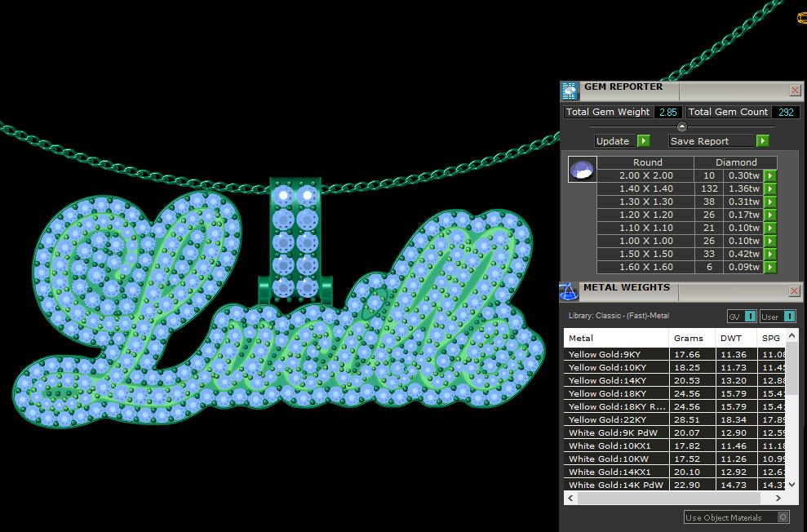Click the metal list scroll-up arrow

point(792,336)
